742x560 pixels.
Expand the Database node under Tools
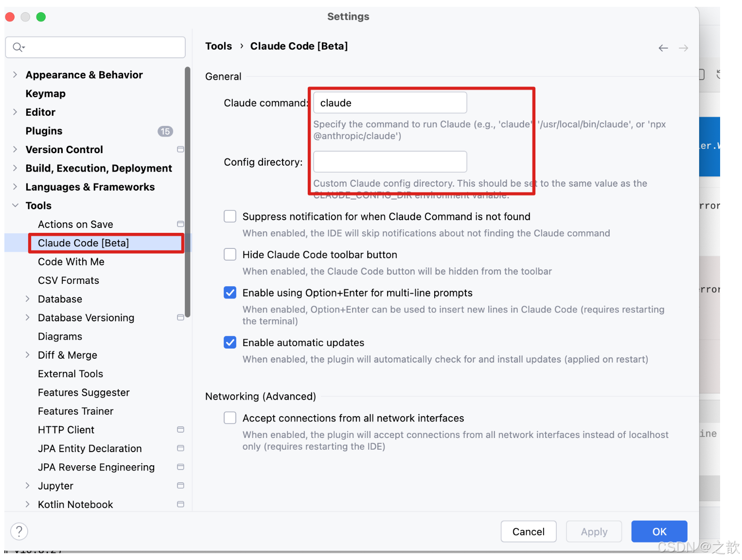coord(28,299)
